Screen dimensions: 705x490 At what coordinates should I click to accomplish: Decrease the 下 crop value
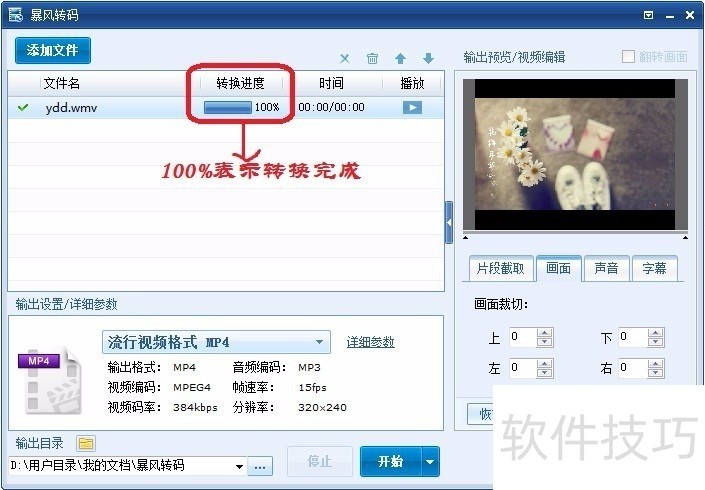[x=656, y=342]
